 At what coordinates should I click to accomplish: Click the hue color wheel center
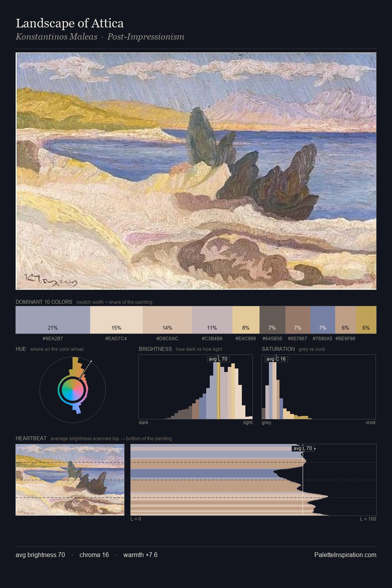(73, 390)
